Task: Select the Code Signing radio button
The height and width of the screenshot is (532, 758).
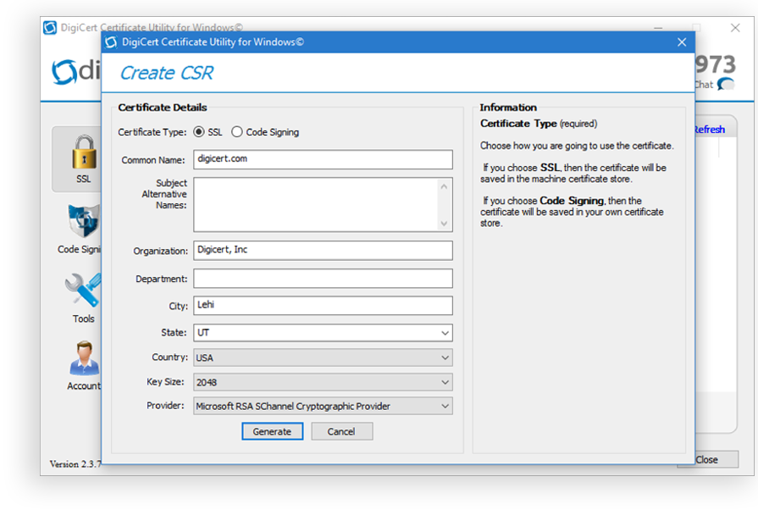Action: point(237,132)
